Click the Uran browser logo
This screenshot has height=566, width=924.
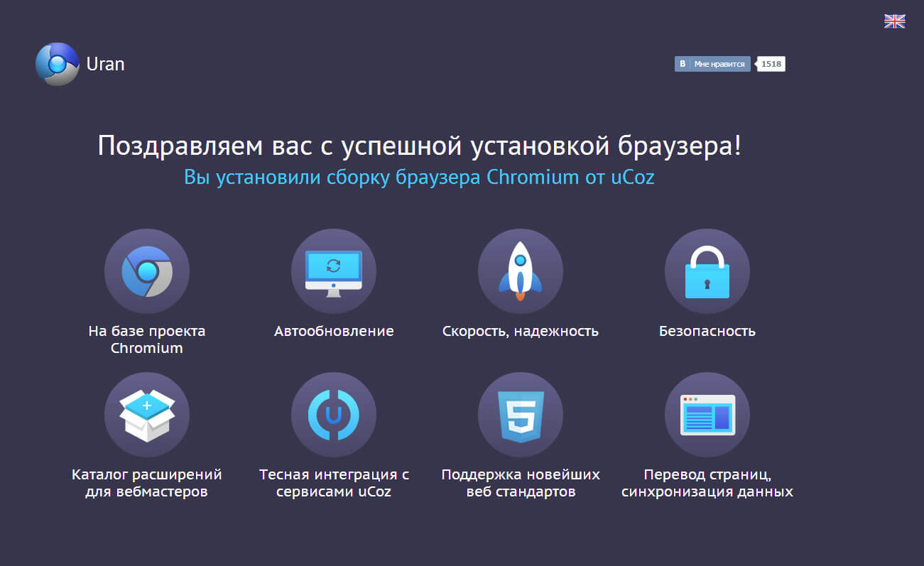click(56, 64)
